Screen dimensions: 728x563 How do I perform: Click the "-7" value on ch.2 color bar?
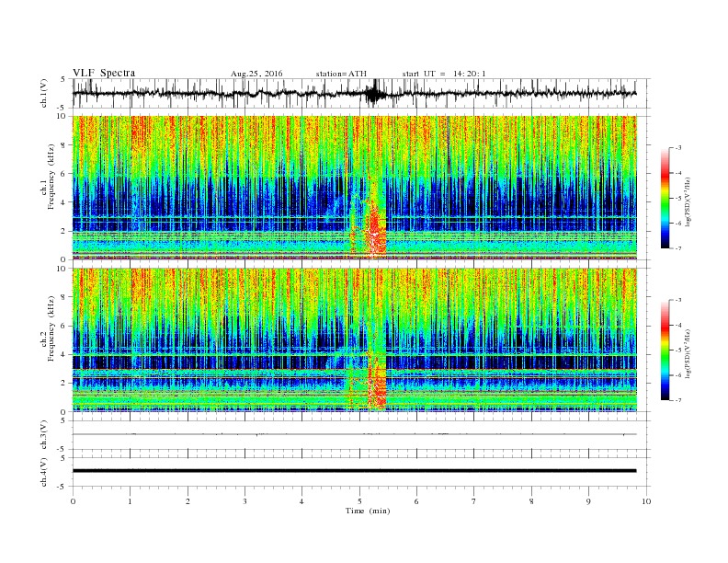click(678, 400)
